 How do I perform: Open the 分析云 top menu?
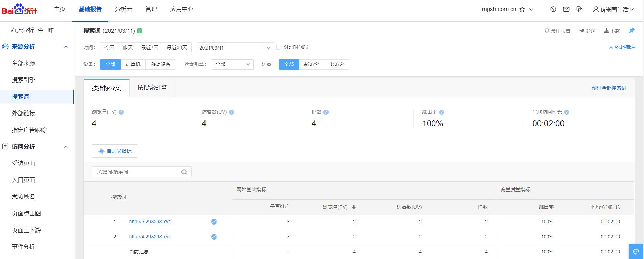coord(123,9)
